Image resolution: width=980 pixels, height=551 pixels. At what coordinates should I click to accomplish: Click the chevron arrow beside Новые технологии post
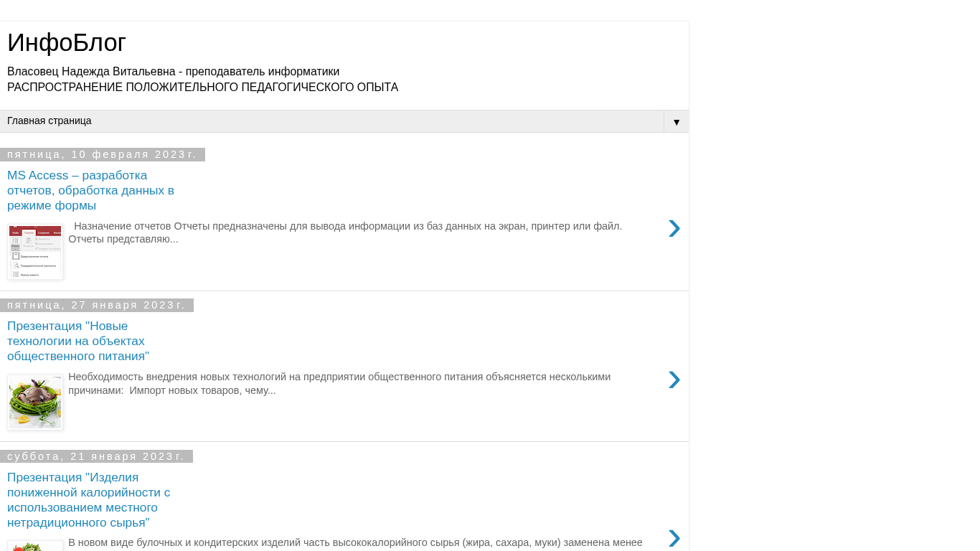click(x=674, y=380)
